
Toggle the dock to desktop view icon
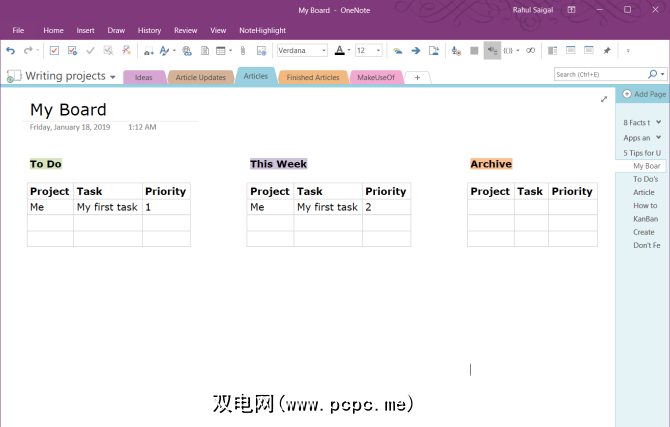click(x=552, y=50)
